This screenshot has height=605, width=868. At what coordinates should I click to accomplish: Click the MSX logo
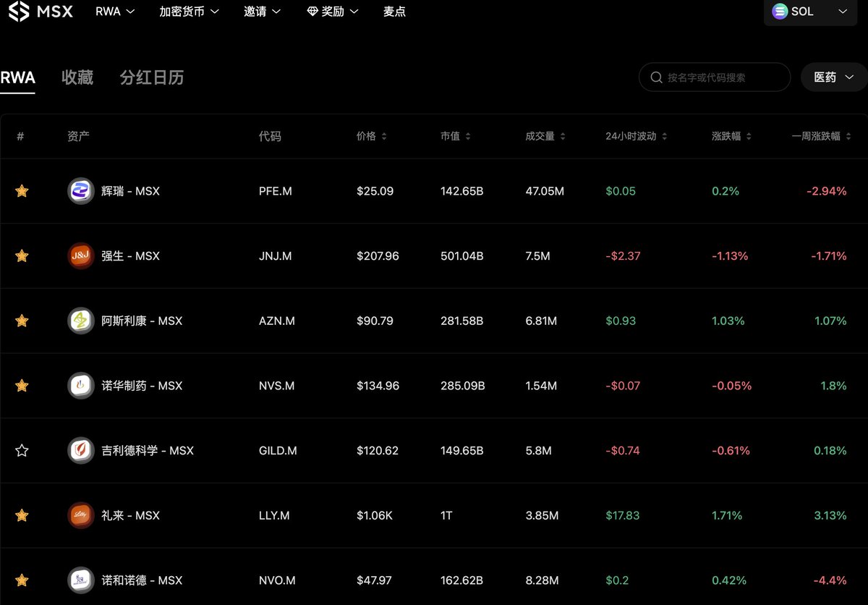(41, 12)
